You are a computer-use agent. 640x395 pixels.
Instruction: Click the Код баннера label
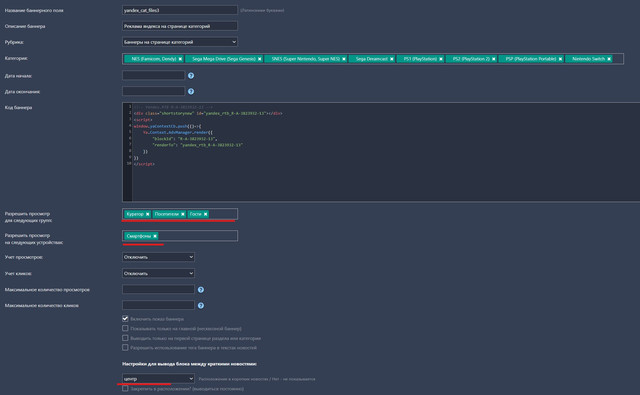pos(18,108)
